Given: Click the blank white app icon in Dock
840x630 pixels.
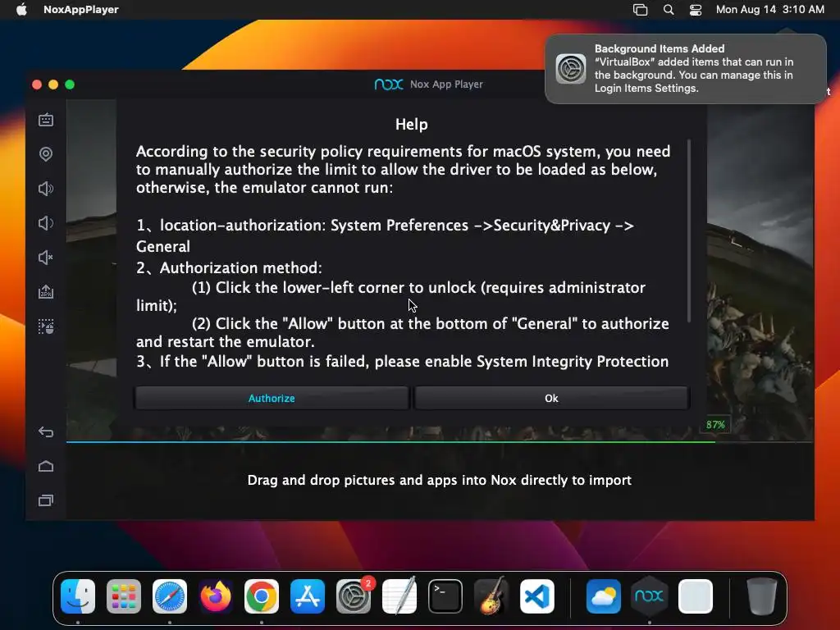Looking at the screenshot, I should pyautogui.click(x=696, y=596).
